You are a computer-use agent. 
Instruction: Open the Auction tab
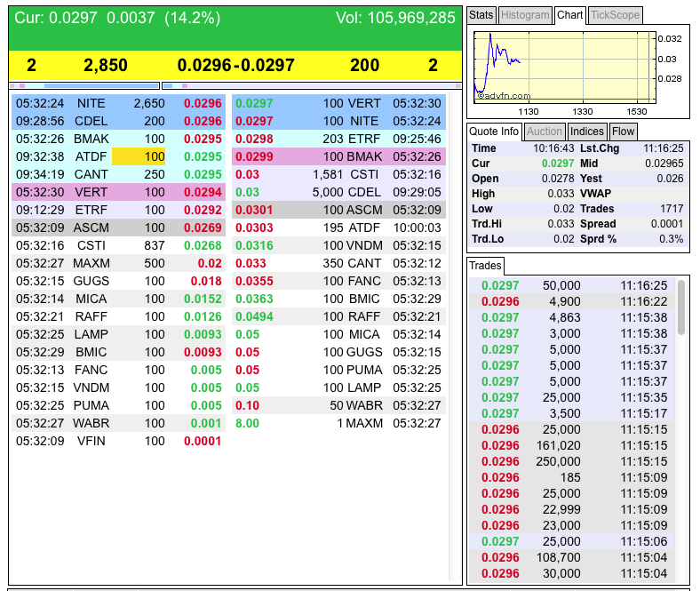pyautogui.click(x=545, y=132)
